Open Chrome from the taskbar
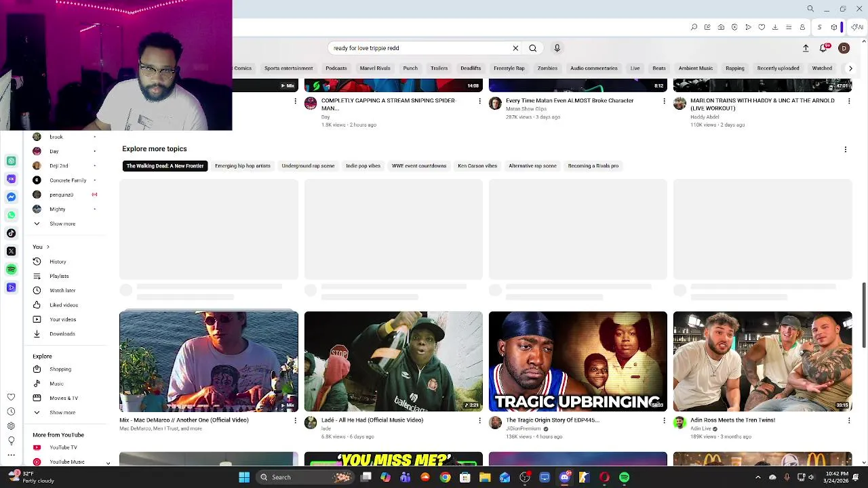Viewport: 868px width, 488px height. point(445,477)
